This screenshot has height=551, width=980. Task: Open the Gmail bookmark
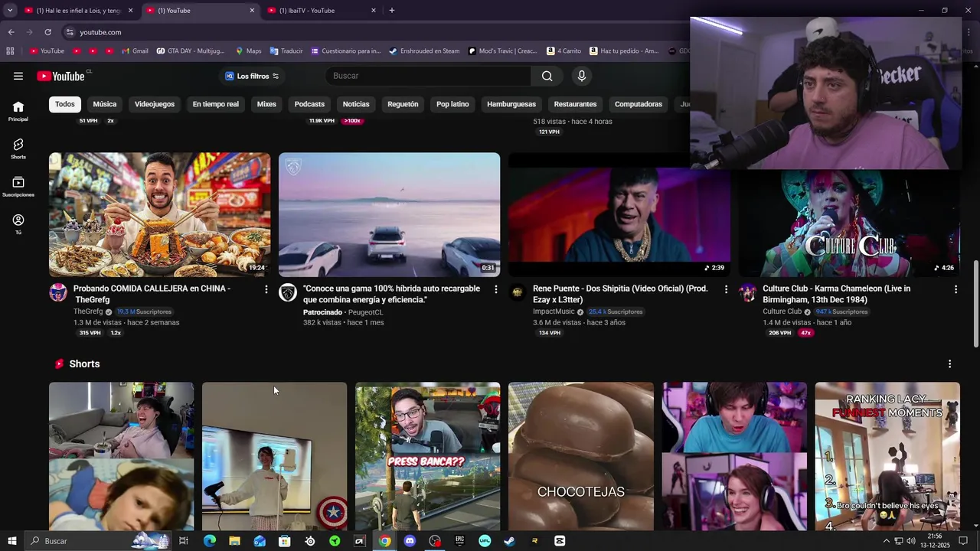135,51
